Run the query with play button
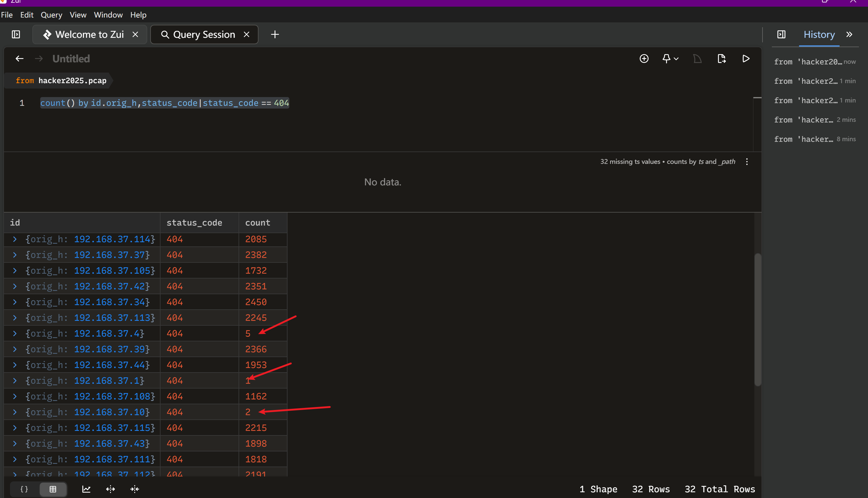 (x=746, y=58)
